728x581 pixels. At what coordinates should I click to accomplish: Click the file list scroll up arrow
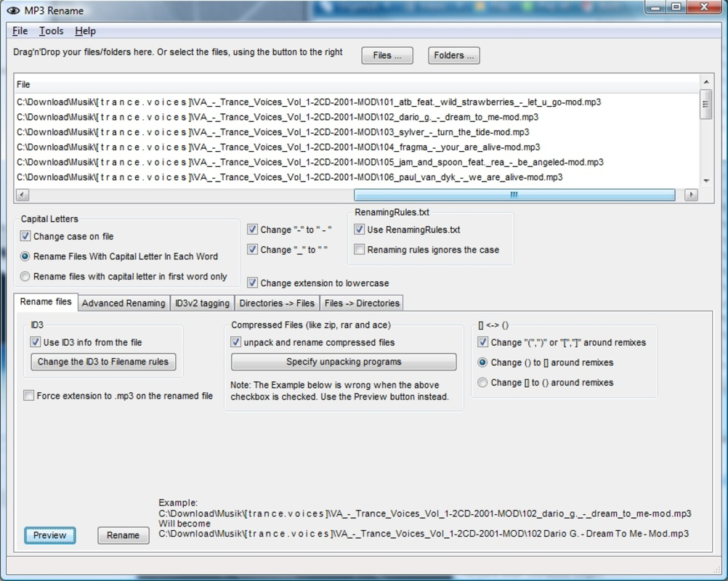tap(706, 81)
